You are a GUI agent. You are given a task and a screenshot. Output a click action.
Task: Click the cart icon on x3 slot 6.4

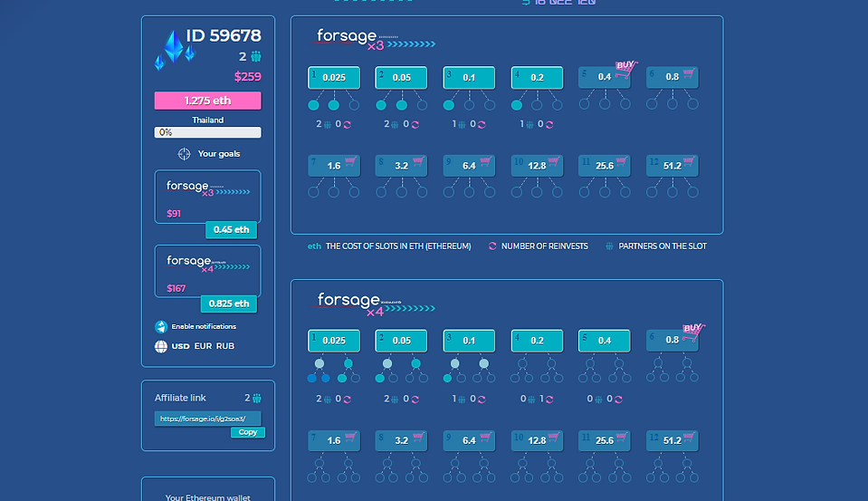[485, 161]
